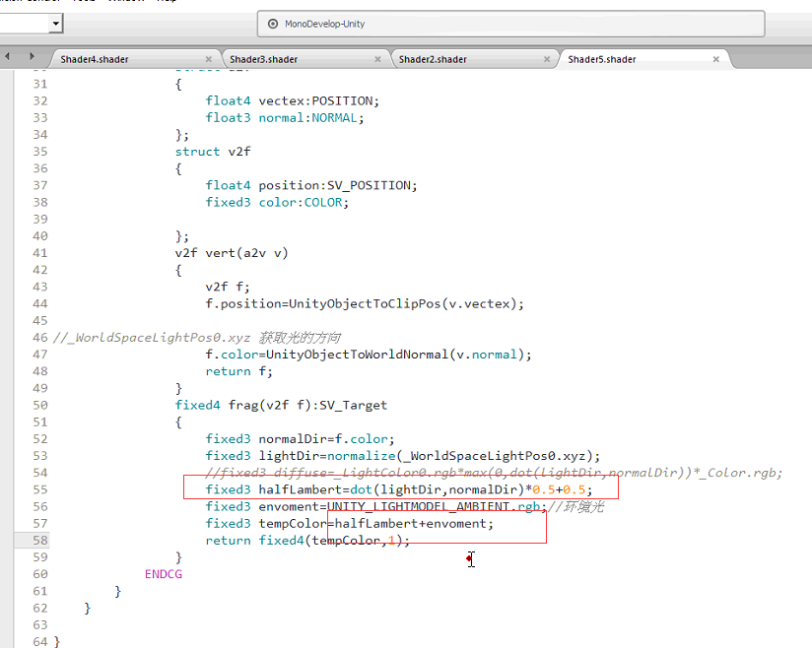Switch to the Shader4.shader tab

(x=95, y=59)
